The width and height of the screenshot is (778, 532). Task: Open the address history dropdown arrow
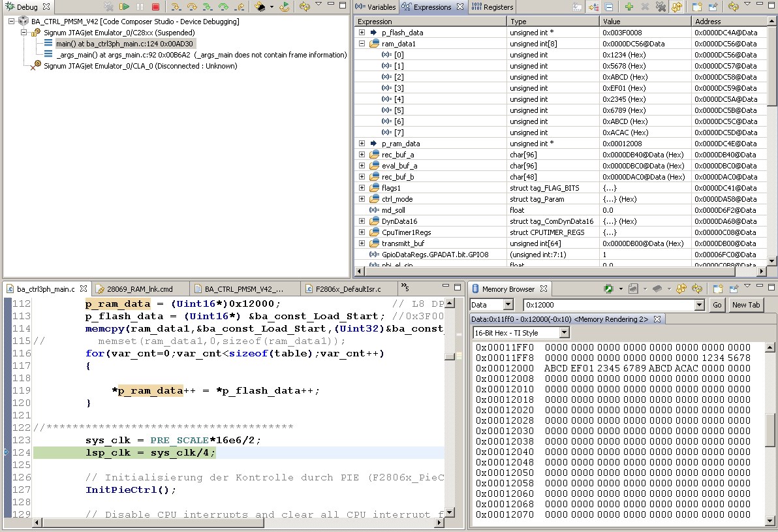coord(700,305)
